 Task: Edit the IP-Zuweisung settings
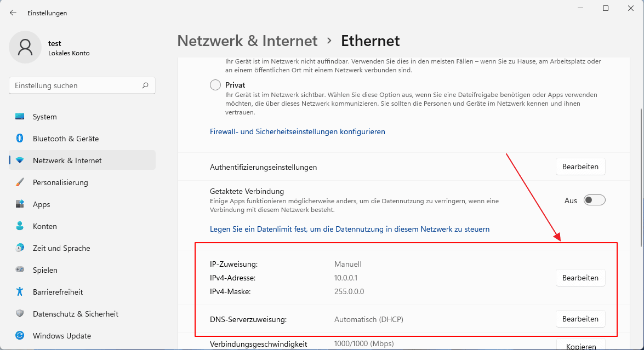(580, 278)
